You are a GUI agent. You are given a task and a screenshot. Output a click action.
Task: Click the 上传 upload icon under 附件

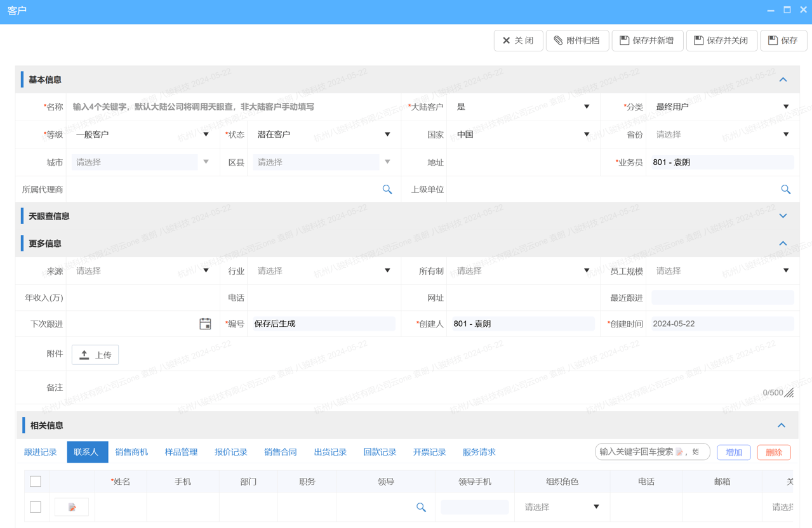tap(84, 354)
